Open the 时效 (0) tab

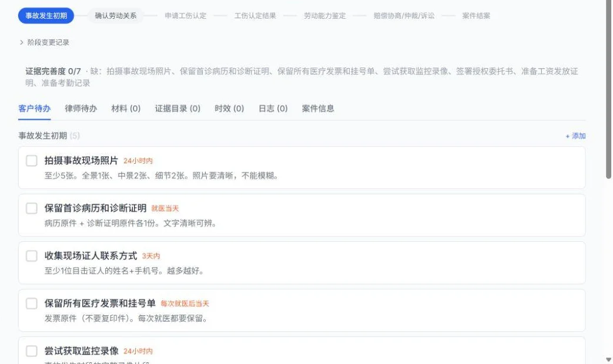click(x=229, y=109)
